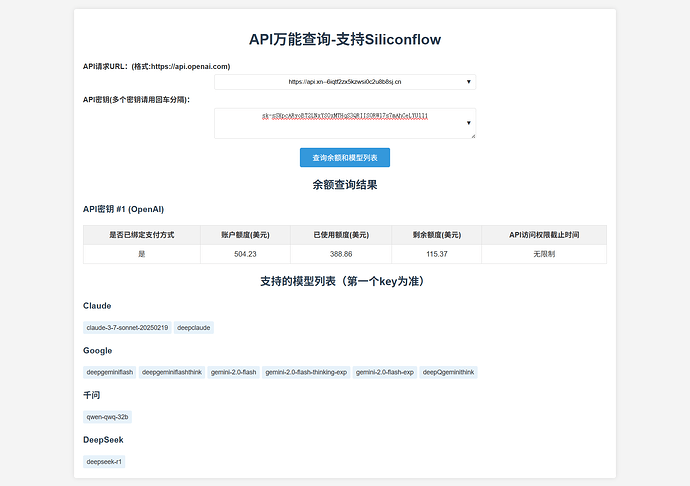Select the qwen-qwq-32b model tag
The image size is (690, 486).
[107, 417]
